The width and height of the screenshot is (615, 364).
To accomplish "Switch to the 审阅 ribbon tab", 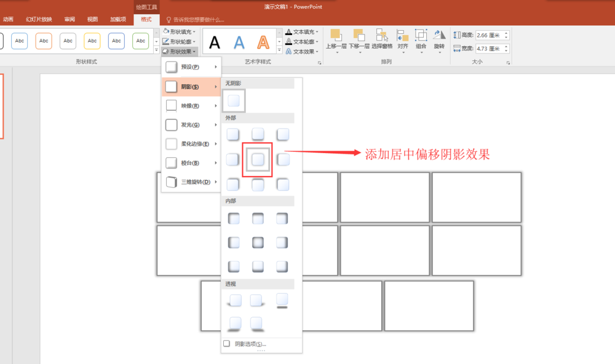I will (x=69, y=19).
